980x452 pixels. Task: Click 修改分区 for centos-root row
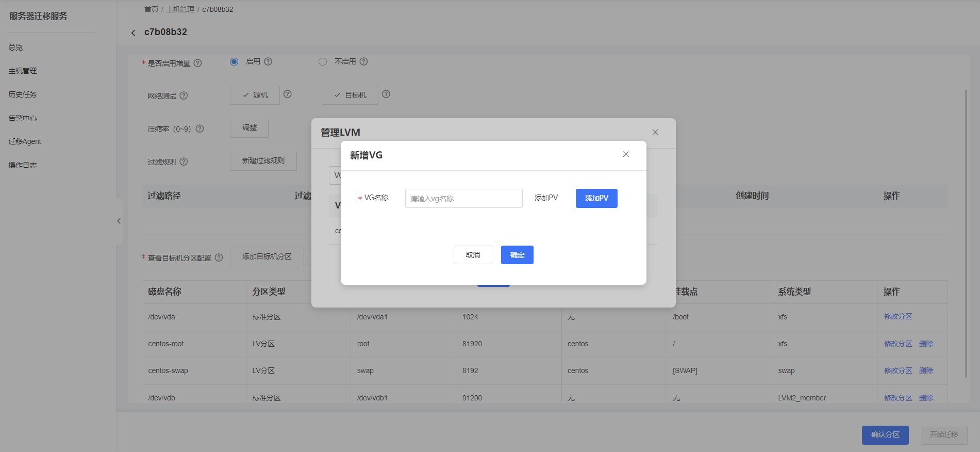[898, 344]
